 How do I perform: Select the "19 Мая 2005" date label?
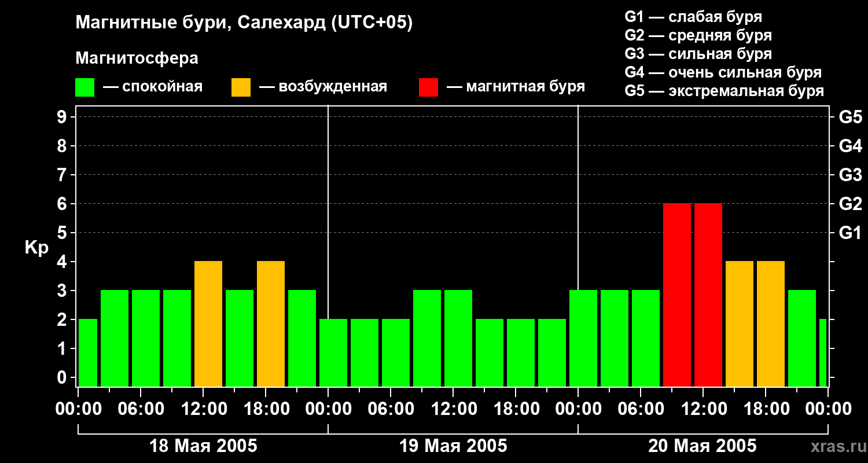click(x=453, y=446)
